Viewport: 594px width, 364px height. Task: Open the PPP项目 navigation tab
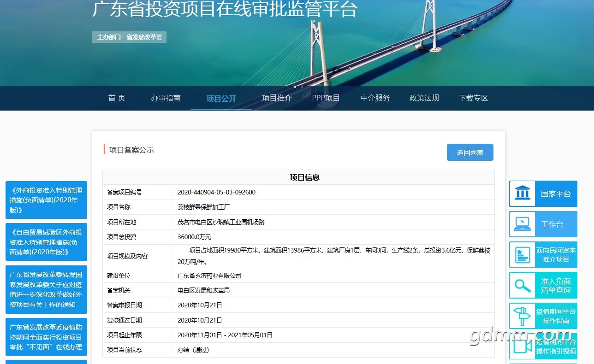click(326, 98)
